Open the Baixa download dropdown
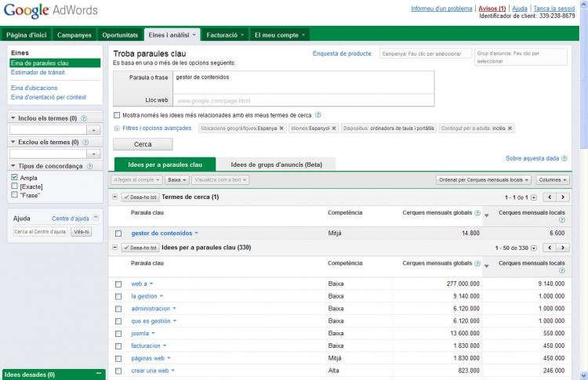The image size is (588, 380). (176, 180)
